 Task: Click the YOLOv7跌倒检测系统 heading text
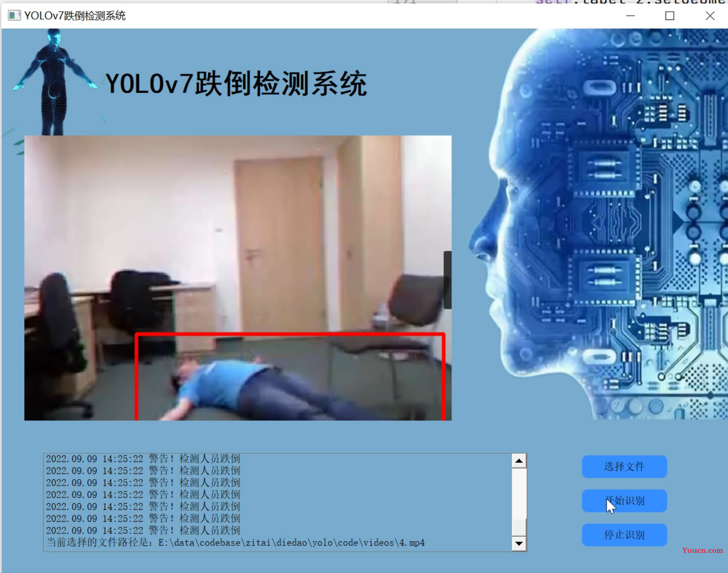point(236,84)
